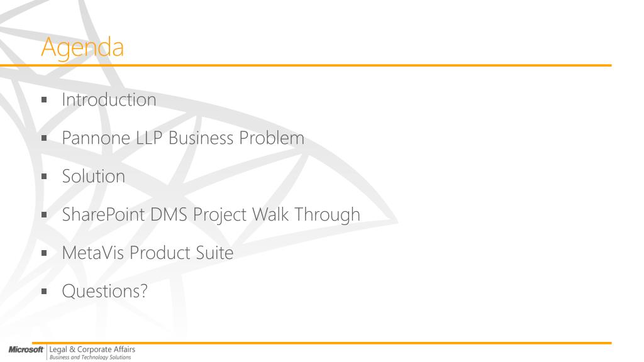Image resolution: width=644 pixels, height=362 pixels.
Task: Click SharePoint DMS Project Walk Through
Action: coord(211,215)
